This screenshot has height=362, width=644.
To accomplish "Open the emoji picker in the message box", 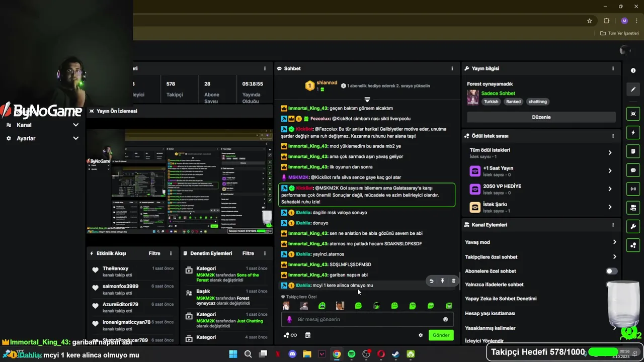I will tap(445, 319).
